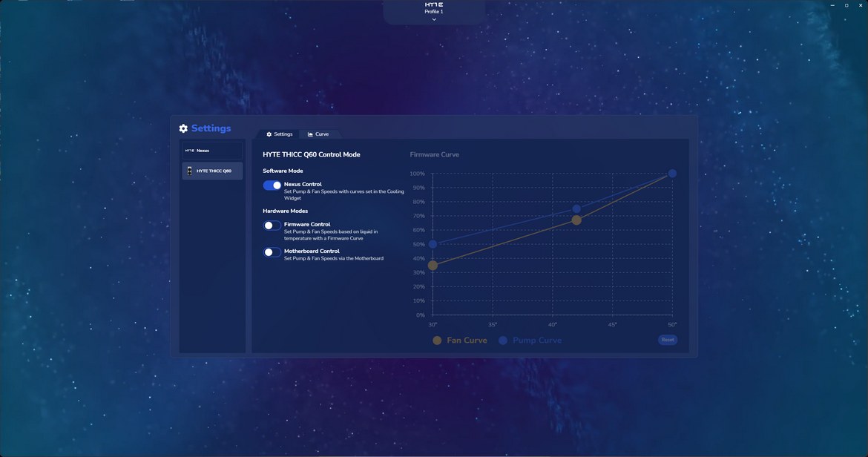Click the Profile 1 label at the top
868x457 pixels.
coord(434,12)
